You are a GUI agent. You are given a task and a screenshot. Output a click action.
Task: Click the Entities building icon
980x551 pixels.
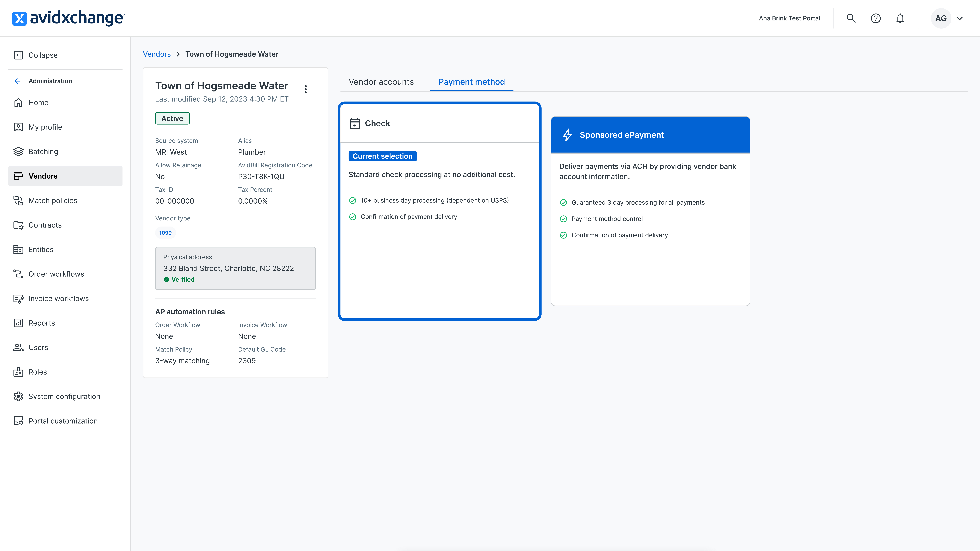coord(18,249)
